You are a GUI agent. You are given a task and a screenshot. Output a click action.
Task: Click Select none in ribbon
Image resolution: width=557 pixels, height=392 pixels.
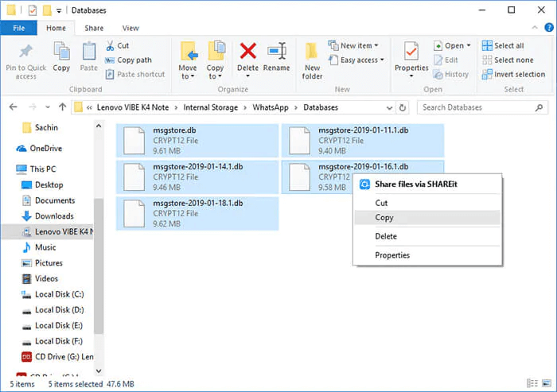508,60
